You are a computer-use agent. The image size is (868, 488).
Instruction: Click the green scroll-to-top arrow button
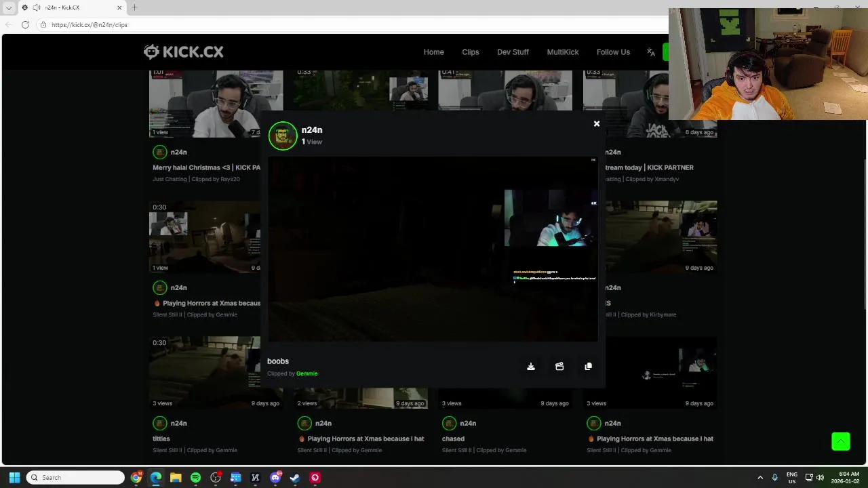841,441
